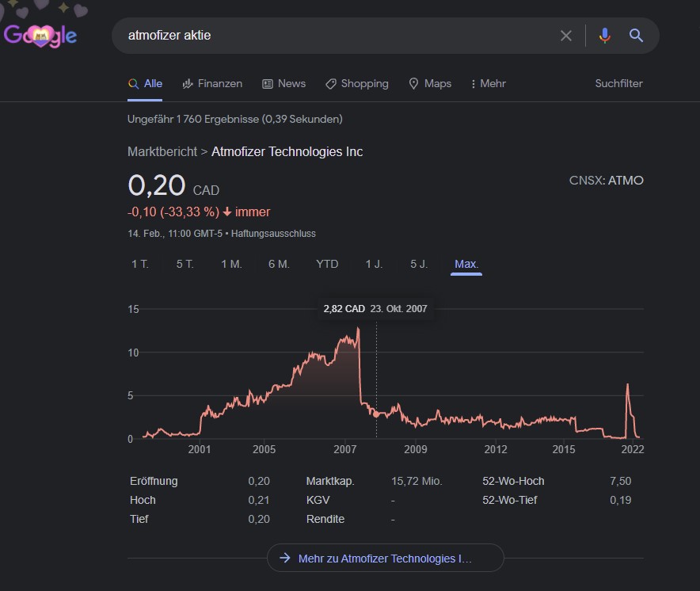Select the 5 J. chart range
The height and width of the screenshot is (591, 700).
point(419,264)
